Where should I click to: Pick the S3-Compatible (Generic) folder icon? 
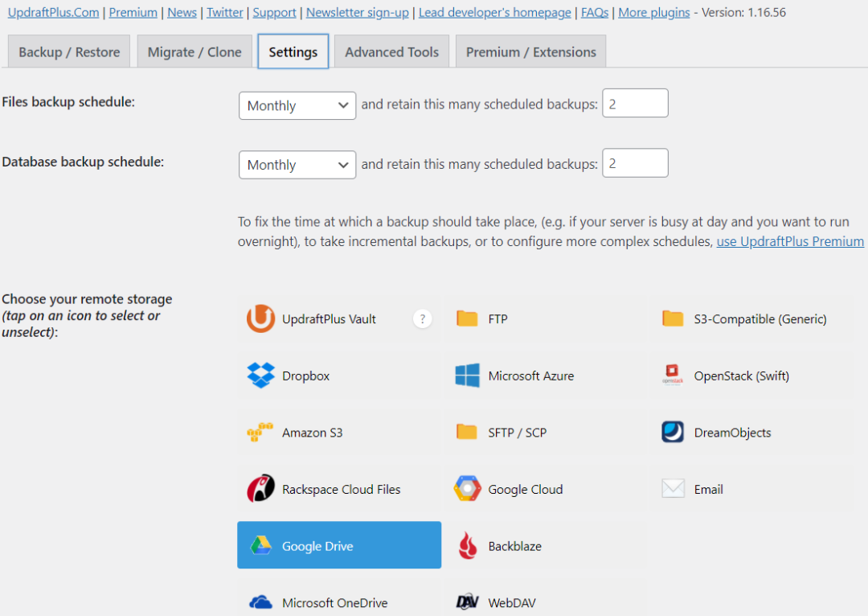tap(673, 318)
